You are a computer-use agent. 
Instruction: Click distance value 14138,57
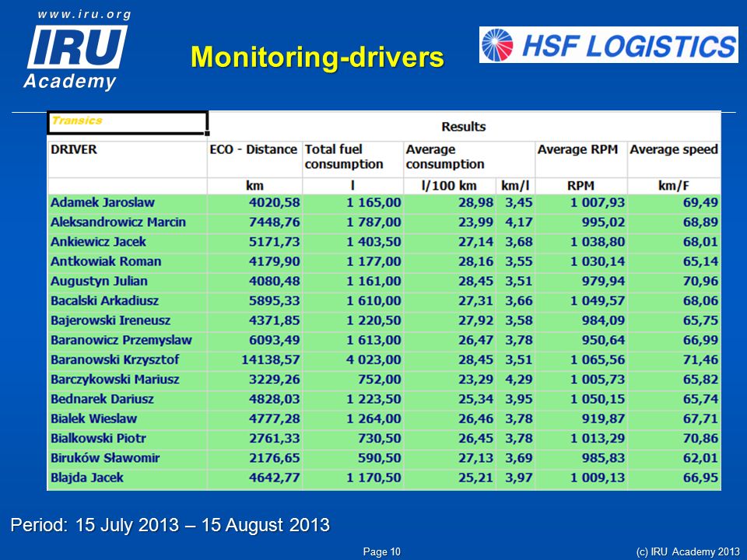click(x=271, y=359)
